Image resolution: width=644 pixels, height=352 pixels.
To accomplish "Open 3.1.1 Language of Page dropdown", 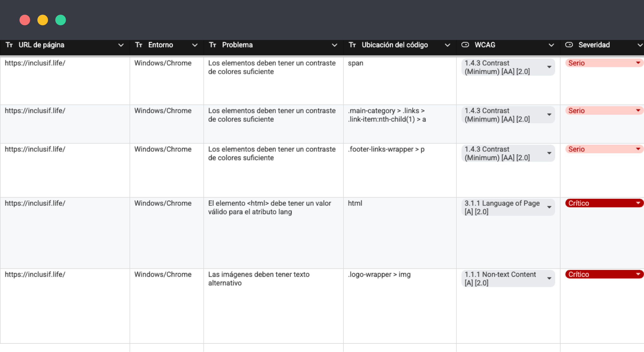I will click(x=549, y=207).
